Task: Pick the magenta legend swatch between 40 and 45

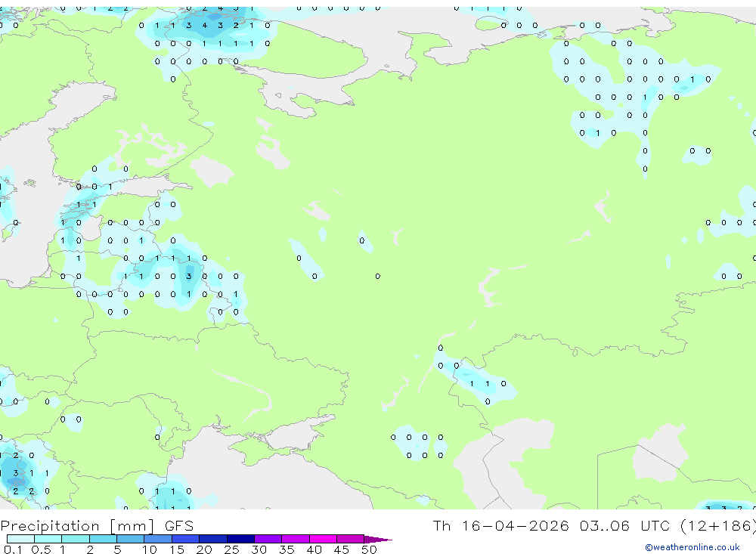Action: [323, 539]
